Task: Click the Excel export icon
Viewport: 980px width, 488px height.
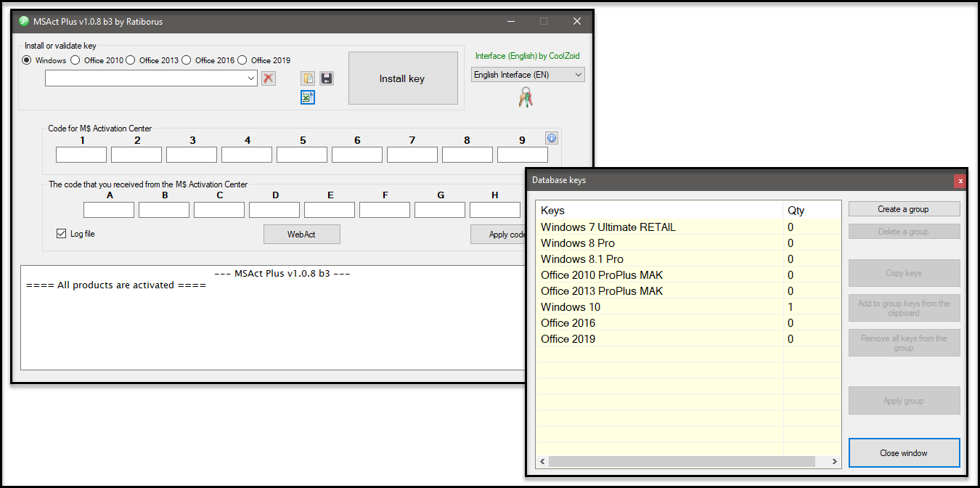Action: click(x=308, y=97)
